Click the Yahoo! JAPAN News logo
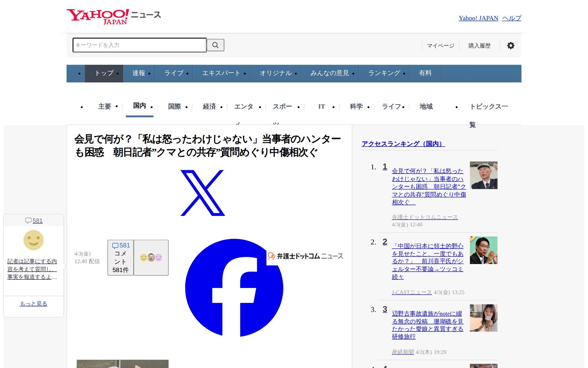The height and width of the screenshot is (368, 588). click(x=114, y=17)
